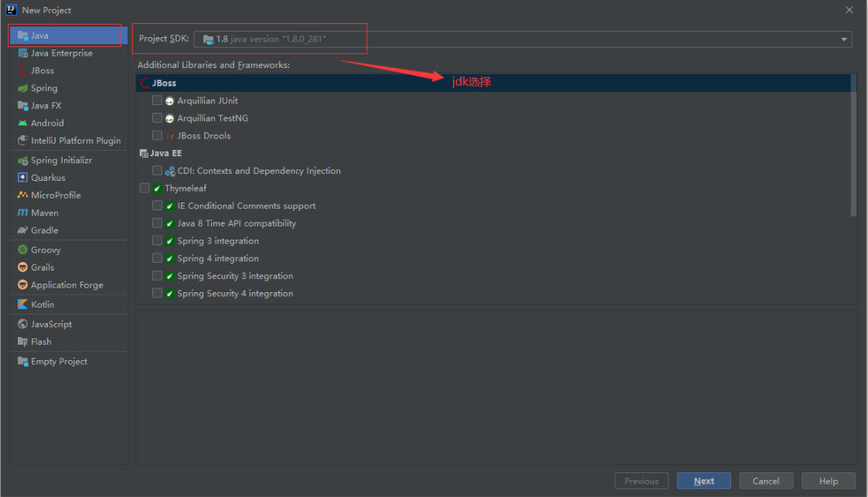Click the Project SDK 1.8 combo box
This screenshot has height=497, width=868.
523,39
